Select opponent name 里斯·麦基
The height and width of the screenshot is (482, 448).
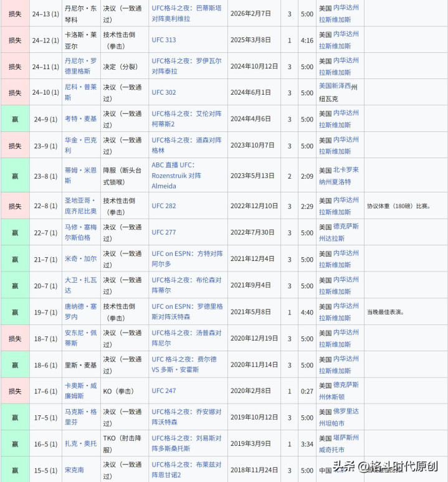(x=80, y=365)
